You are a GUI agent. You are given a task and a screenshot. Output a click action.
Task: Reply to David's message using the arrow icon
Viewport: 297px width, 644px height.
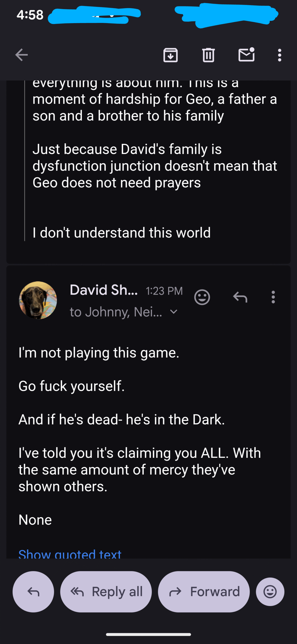point(240,297)
